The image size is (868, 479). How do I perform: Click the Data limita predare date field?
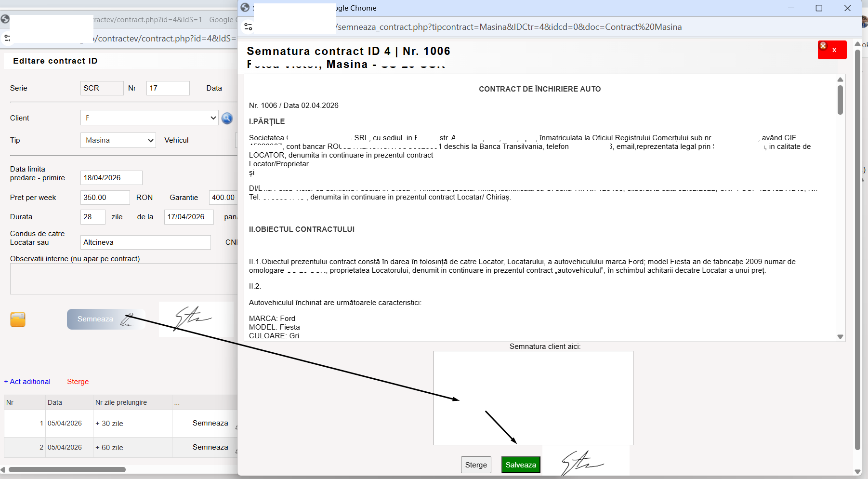click(111, 178)
